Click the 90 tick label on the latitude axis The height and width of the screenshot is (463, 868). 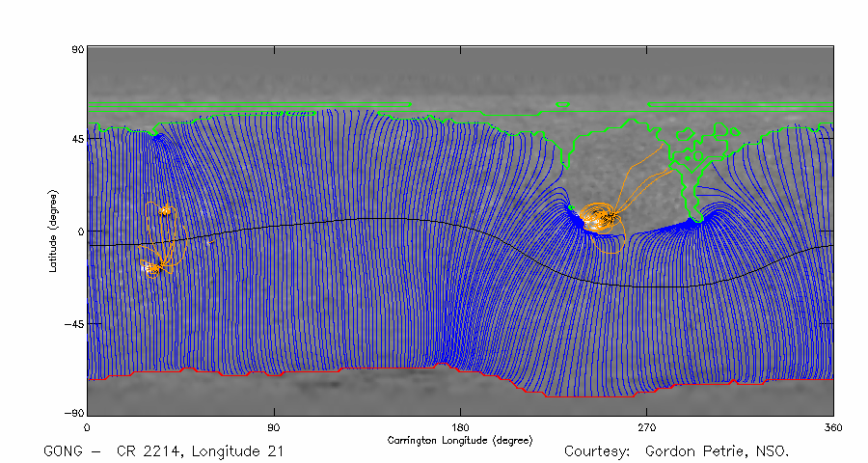(76, 47)
